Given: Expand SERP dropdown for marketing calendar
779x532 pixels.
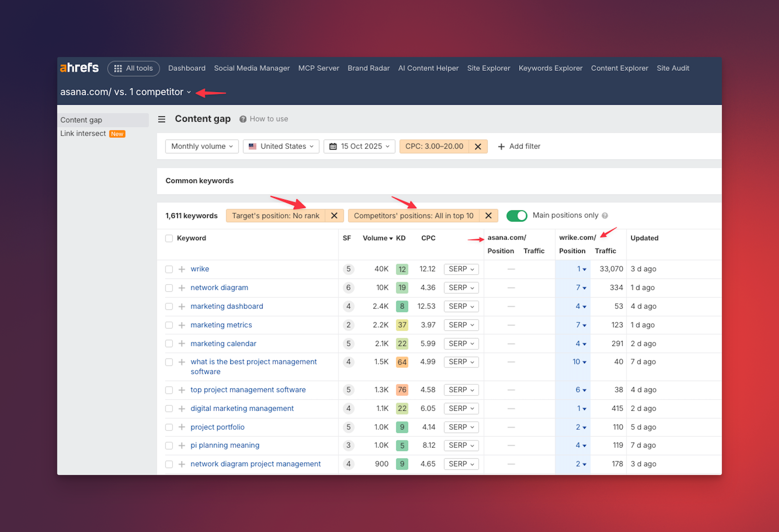Looking at the screenshot, I should 461,344.
